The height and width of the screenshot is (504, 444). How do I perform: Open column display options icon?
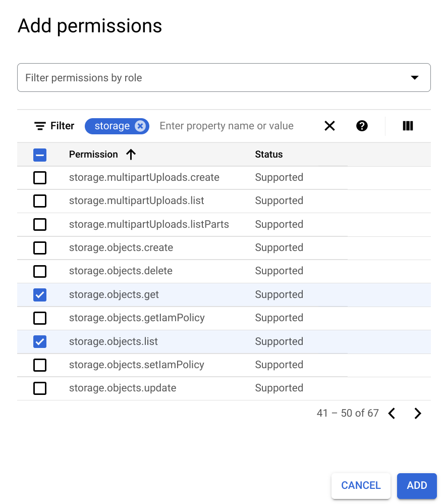pyautogui.click(x=408, y=126)
